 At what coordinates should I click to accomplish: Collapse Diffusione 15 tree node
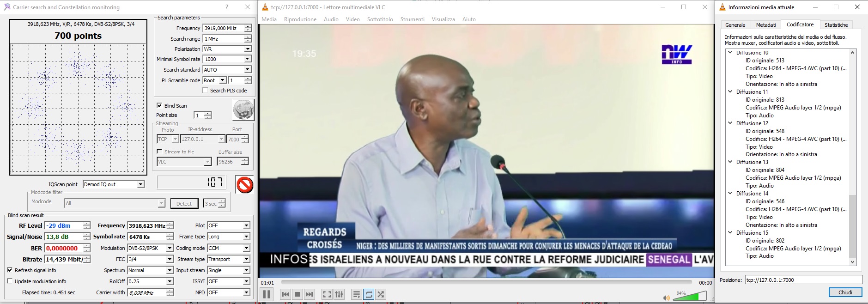pyautogui.click(x=730, y=232)
